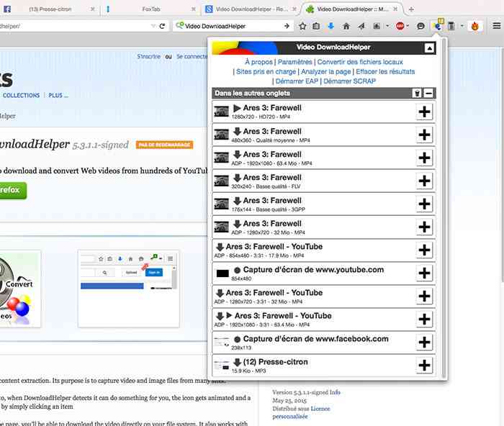504x426 pixels.
Task: Open the URL bar history dropdown
Action: pos(153,26)
